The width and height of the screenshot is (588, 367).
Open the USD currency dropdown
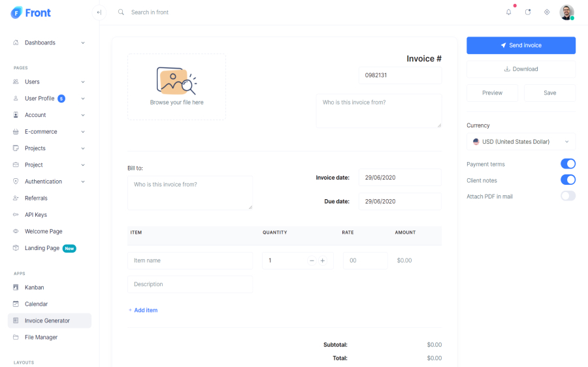point(521,142)
